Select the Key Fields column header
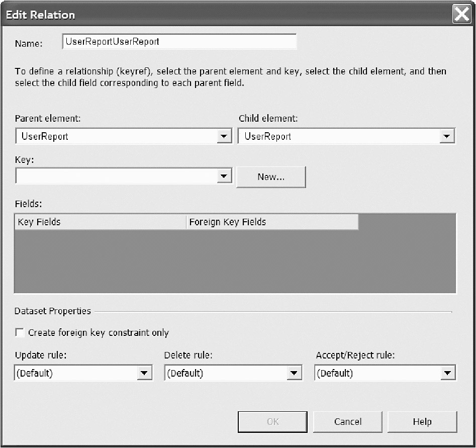This screenshot has width=476, height=448. tap(101, 222)
